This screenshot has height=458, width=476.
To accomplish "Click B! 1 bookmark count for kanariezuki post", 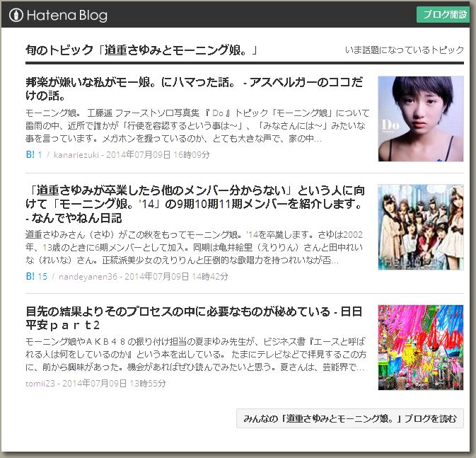I will click(34, 155).
